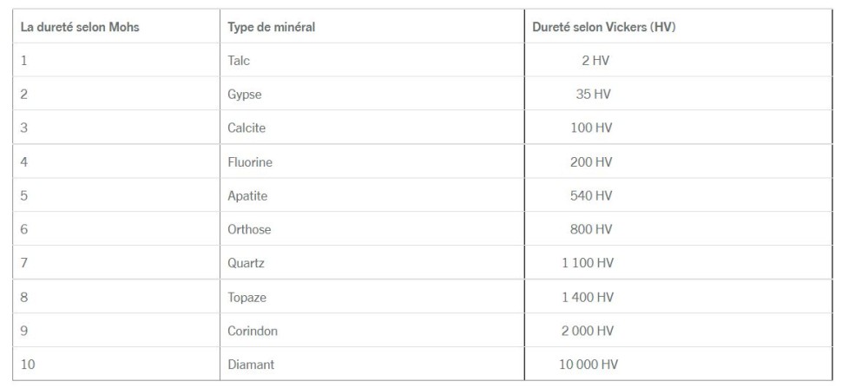Viewport: 868px width, 388px height.
Task: Click the Corindon mineral cell
Action: 253,332
